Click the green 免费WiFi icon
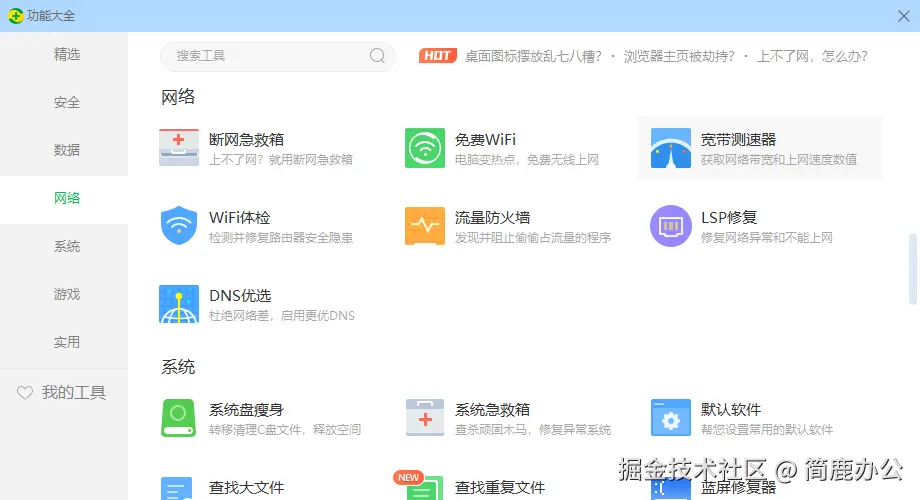Viewport: 920px width, 500px height. tap(425, 148)
